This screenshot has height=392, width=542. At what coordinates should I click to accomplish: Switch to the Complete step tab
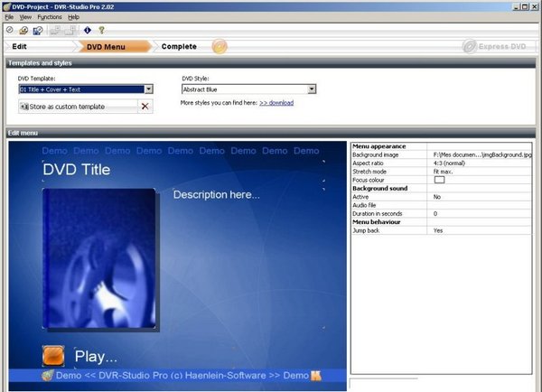(x=179, y=46)
